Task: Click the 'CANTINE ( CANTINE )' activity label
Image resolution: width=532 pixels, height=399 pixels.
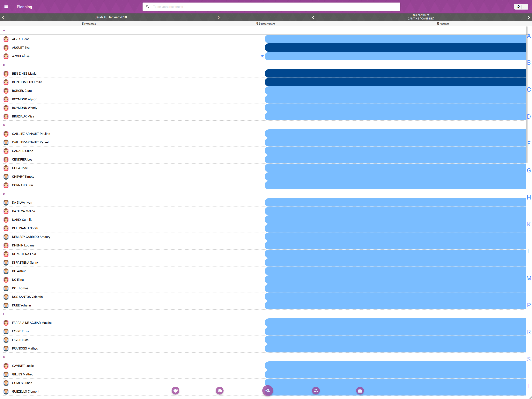Action: [x=421, y=19]
